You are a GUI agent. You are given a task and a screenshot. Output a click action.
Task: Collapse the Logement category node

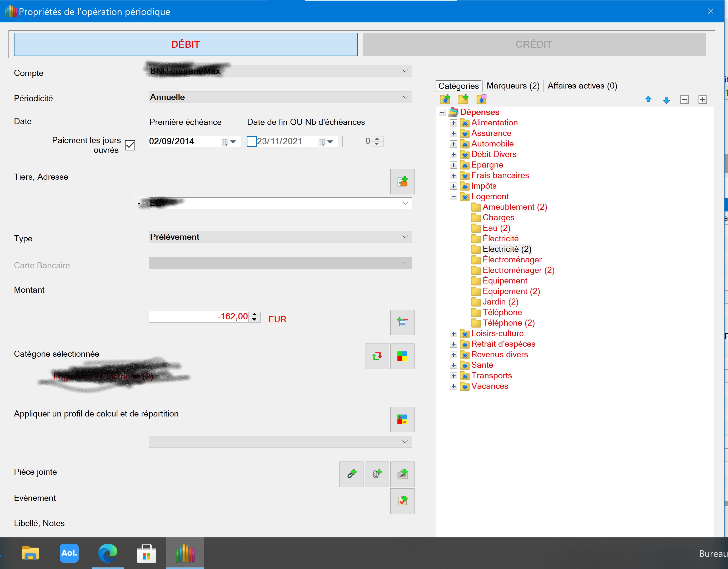pos(453,197)
